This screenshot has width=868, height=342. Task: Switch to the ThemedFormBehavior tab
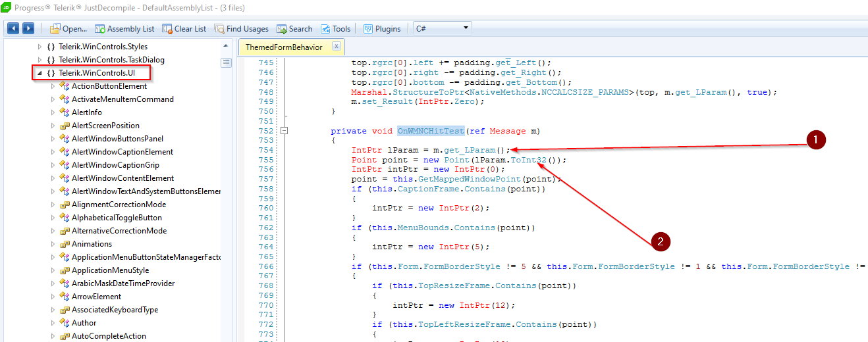pyautogui.click(x=284, y=47)
